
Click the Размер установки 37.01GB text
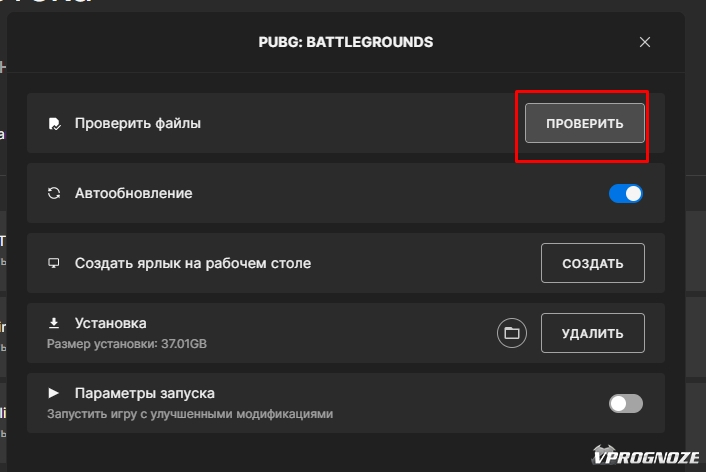[x=126, y=344]
